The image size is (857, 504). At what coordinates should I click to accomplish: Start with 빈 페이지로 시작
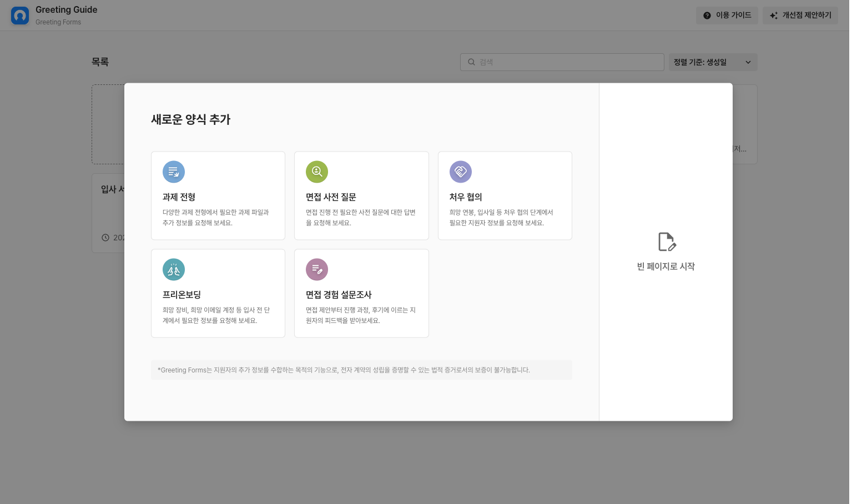point(666,252)
